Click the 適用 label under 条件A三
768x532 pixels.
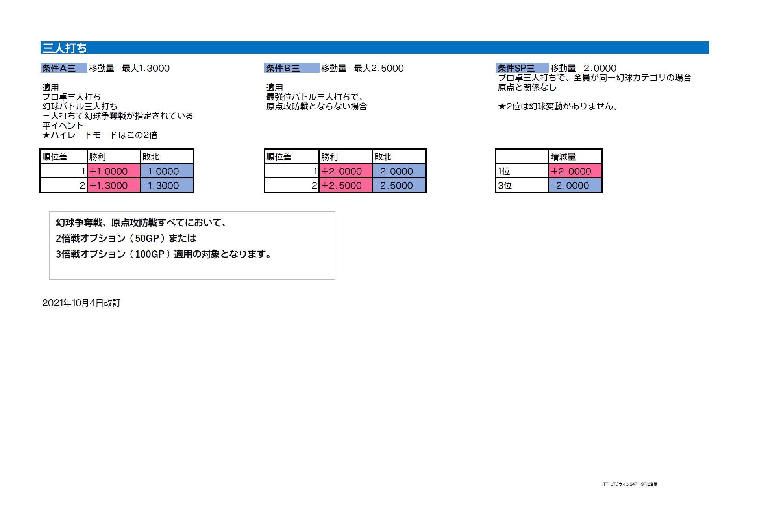pos(50,87)
